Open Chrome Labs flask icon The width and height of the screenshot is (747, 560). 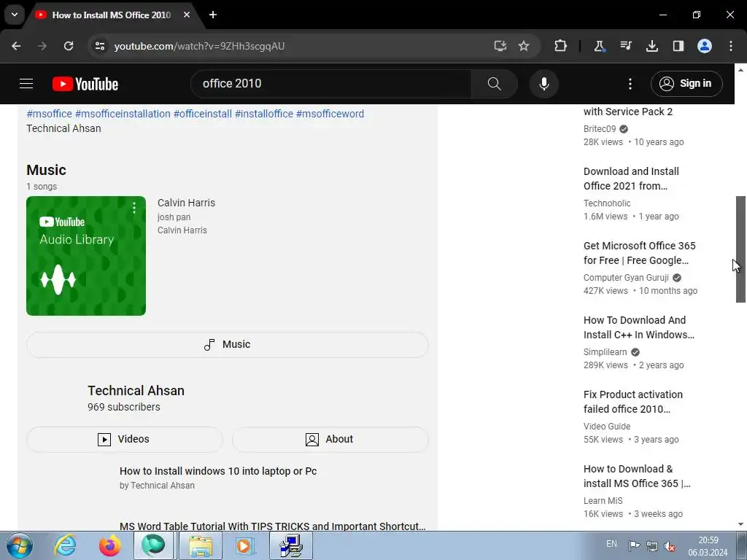tap(599, 46)
